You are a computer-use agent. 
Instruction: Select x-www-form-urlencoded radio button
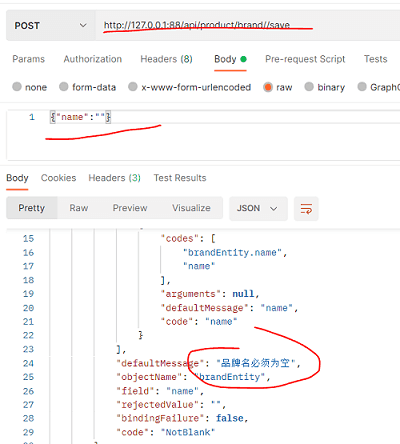pyautogui.click(x=133, y=87)
